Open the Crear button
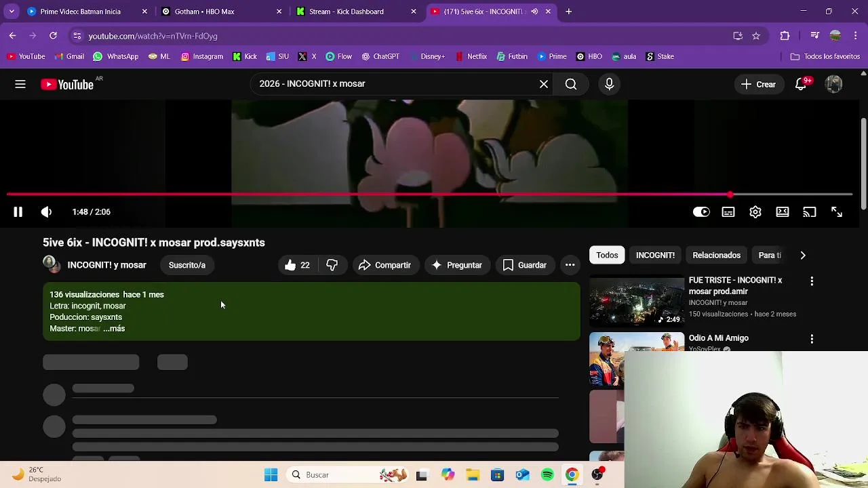The height and width of the screenshot is (488, 868). click(x=759, y=84)
